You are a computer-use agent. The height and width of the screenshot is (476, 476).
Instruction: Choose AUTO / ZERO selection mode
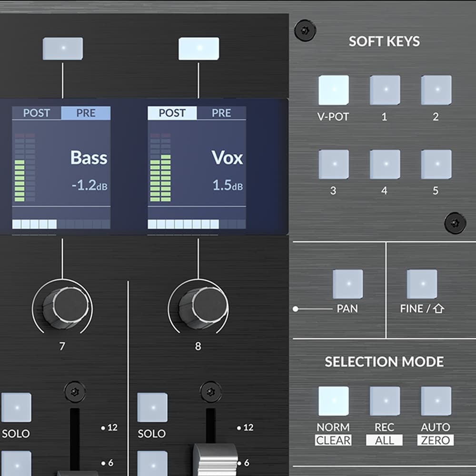point(436,401)
